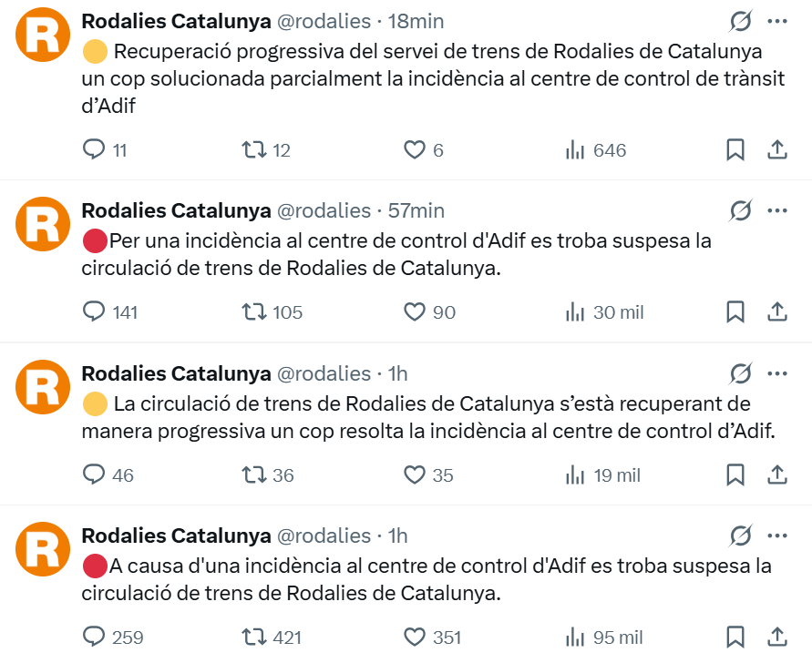This screenshot has height=663, width=812.
Task: Open more options on 57min tweet
Action: [777, 210]
